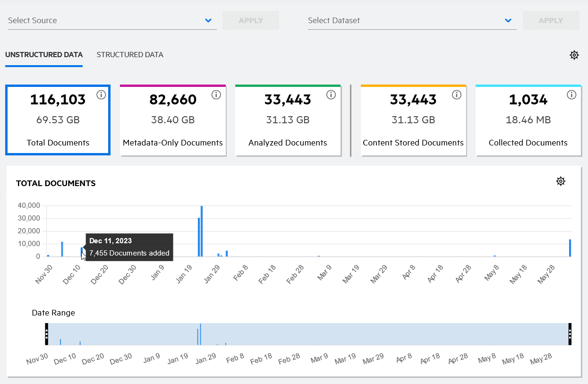Click right handle of Date Range slider
588x384 pixels.
(x=570, y=334)
